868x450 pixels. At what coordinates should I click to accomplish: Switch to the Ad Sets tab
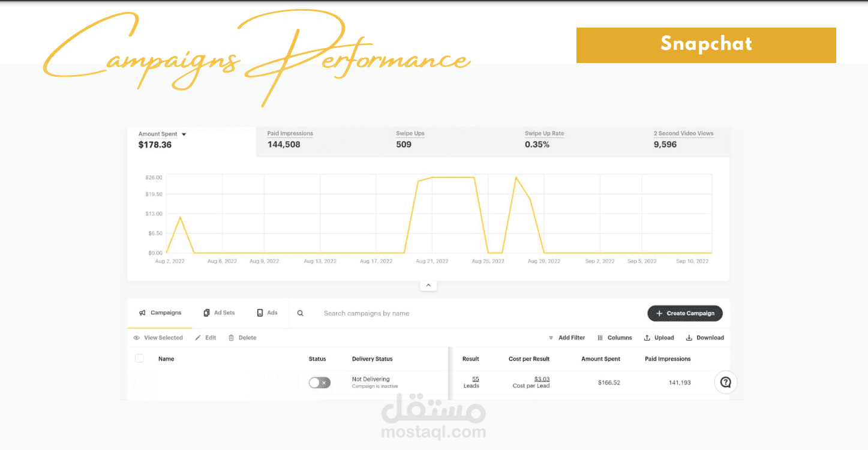219,313
